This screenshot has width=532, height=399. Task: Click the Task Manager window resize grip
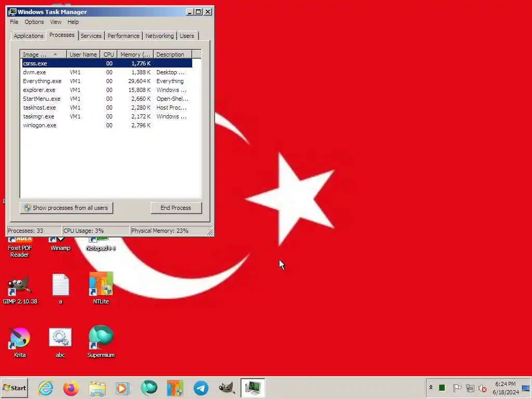(210, 232)
